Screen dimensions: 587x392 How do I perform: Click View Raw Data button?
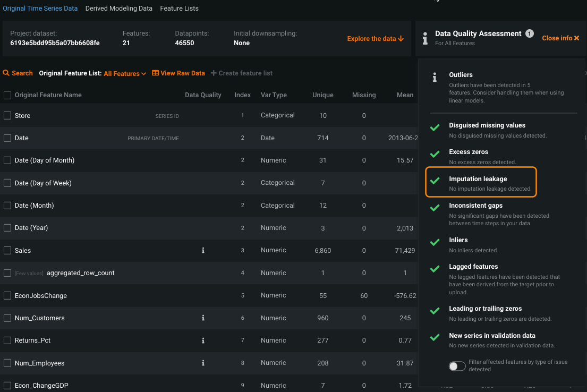pyautogui.click(x=178, y=73)
